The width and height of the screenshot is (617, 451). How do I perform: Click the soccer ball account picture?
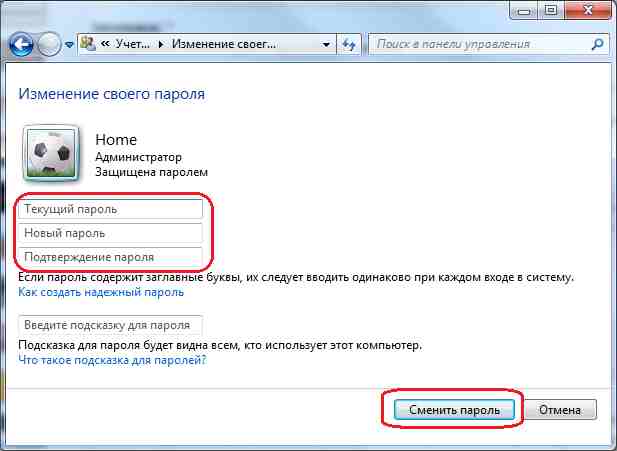click(x=51, y=153)
